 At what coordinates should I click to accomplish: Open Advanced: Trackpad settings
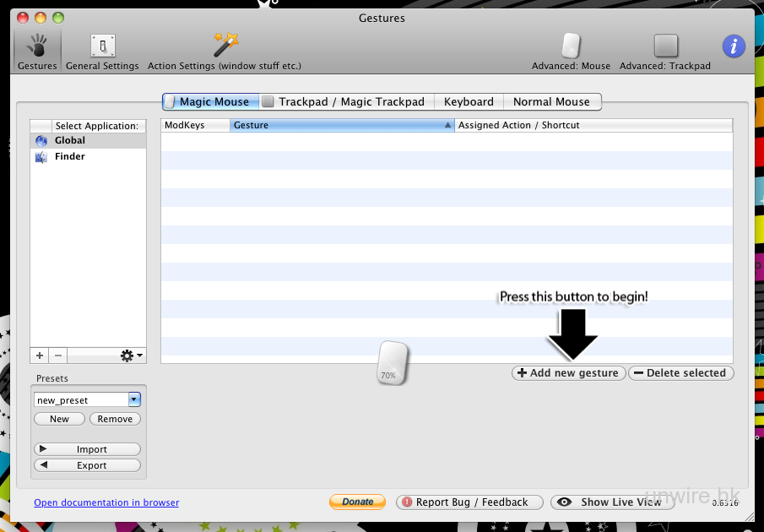point(665,52)
